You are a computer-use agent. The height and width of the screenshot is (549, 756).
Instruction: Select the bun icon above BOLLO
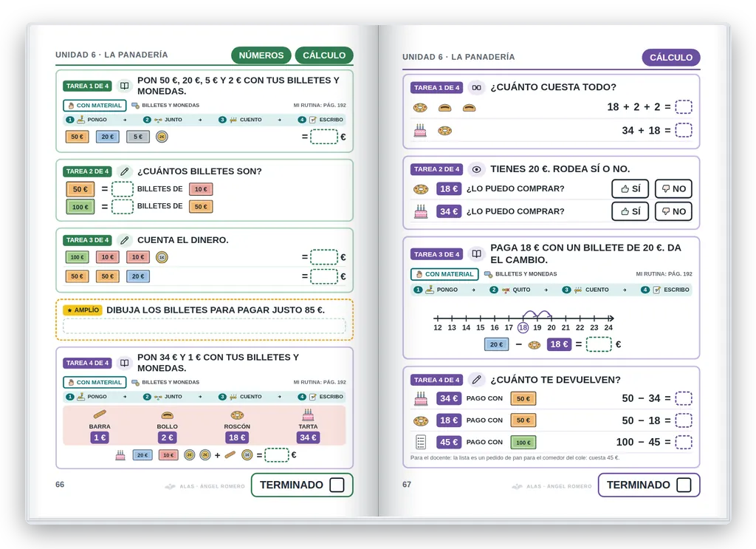168,415
